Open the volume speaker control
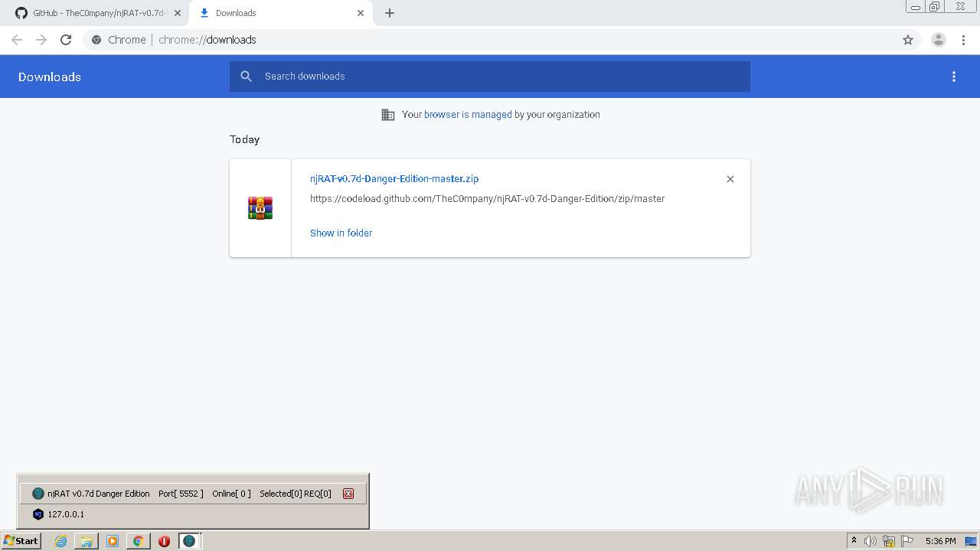 (x=871, y=541)
